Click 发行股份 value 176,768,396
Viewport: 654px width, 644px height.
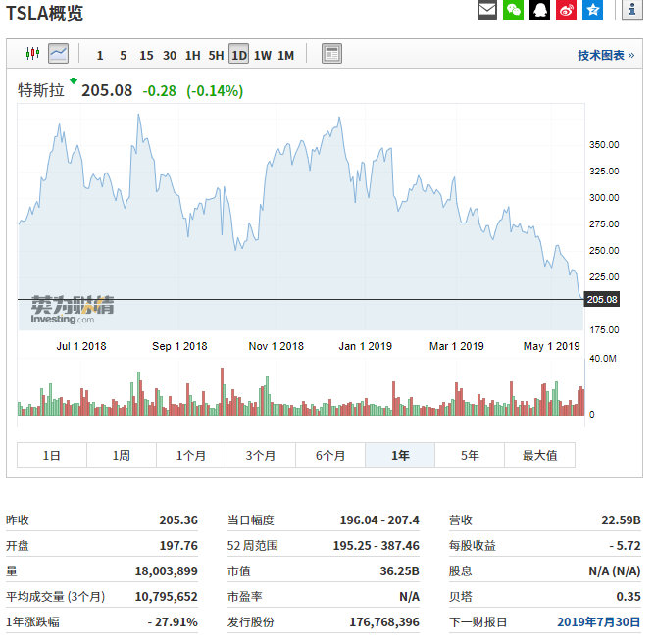384,621
